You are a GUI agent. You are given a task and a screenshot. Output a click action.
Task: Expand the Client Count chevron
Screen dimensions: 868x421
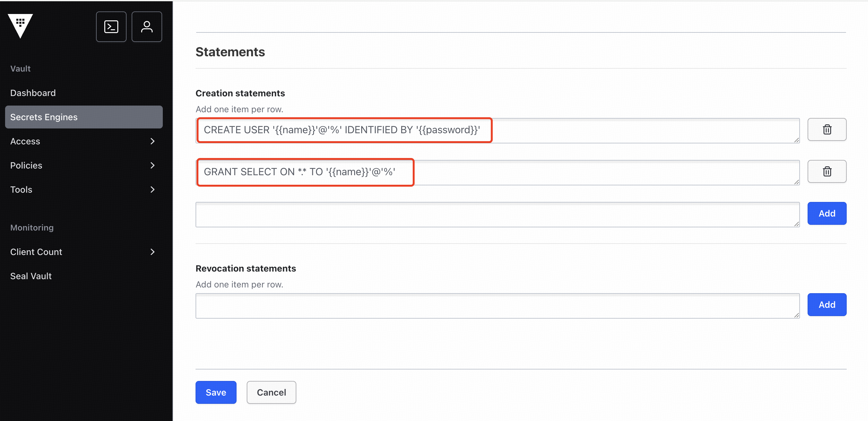152,252
